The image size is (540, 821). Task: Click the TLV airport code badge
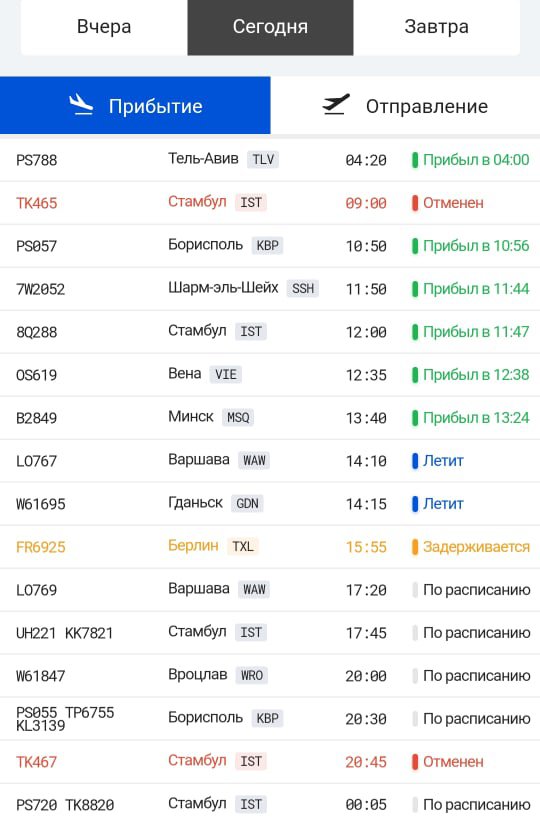click(x=263, y=159)
